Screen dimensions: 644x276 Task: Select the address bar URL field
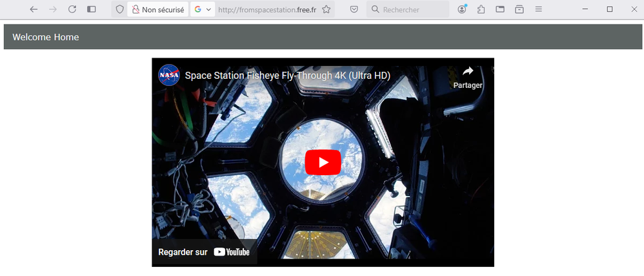267,10
